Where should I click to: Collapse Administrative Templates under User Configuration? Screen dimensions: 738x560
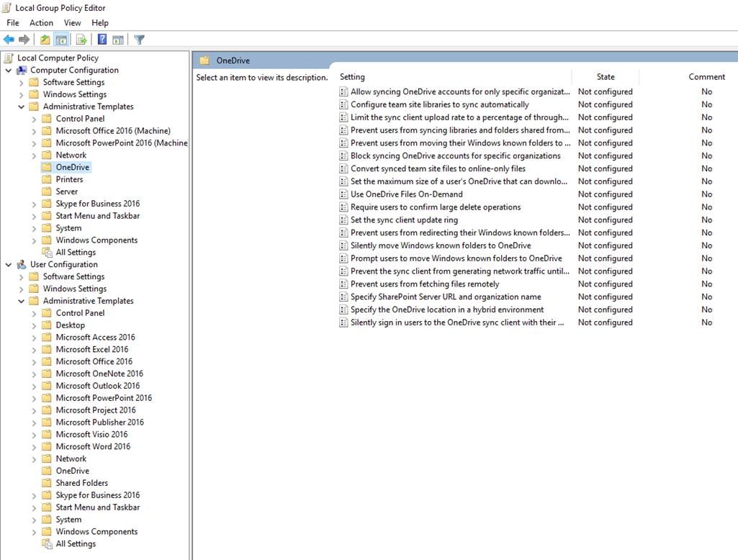[x=21, y=301]
